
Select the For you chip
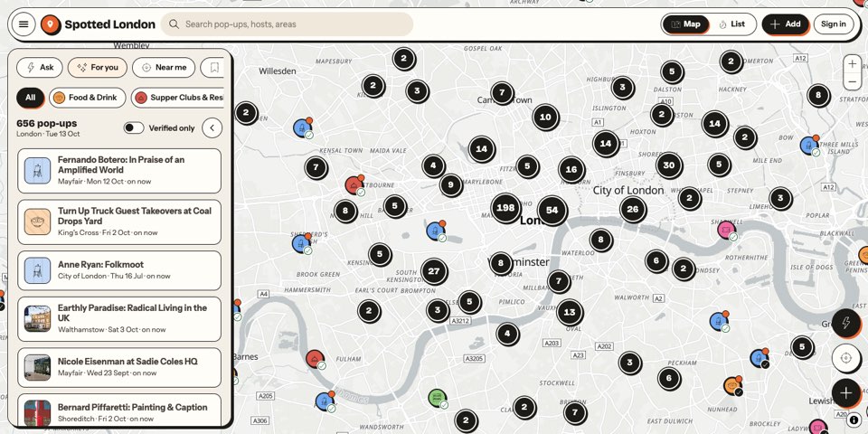[98, 68]
